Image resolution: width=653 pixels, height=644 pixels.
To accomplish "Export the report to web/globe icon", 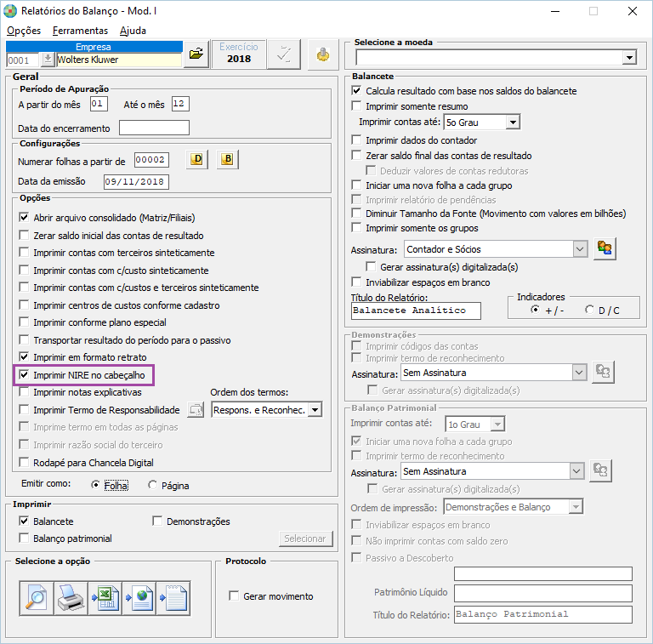I will coord(139,598).
